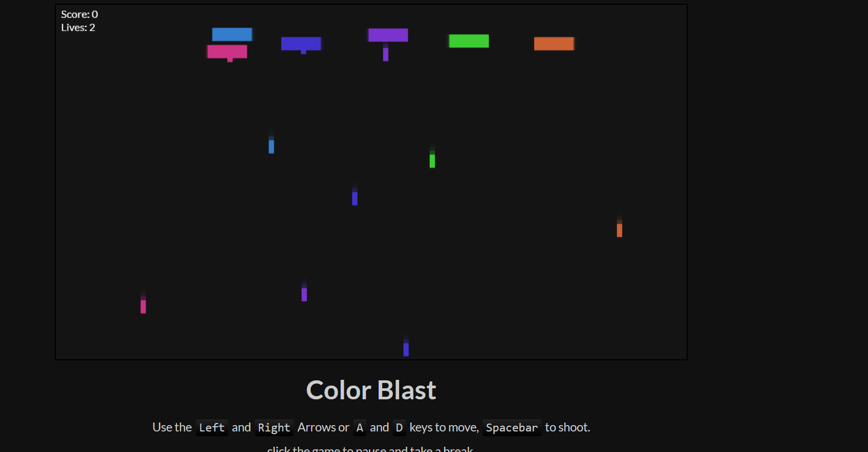Click the green enemy block
This screenshot has height=452, width=868.
(x=469, y=41)
